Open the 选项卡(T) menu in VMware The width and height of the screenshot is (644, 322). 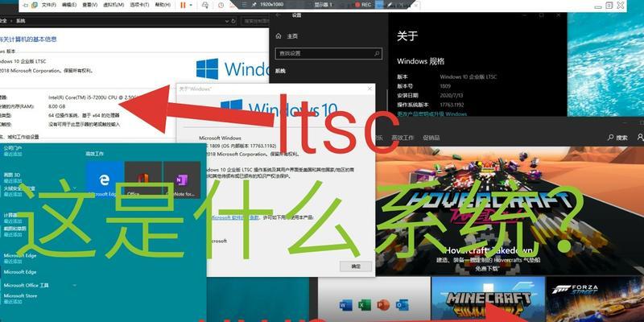(140, 5)
